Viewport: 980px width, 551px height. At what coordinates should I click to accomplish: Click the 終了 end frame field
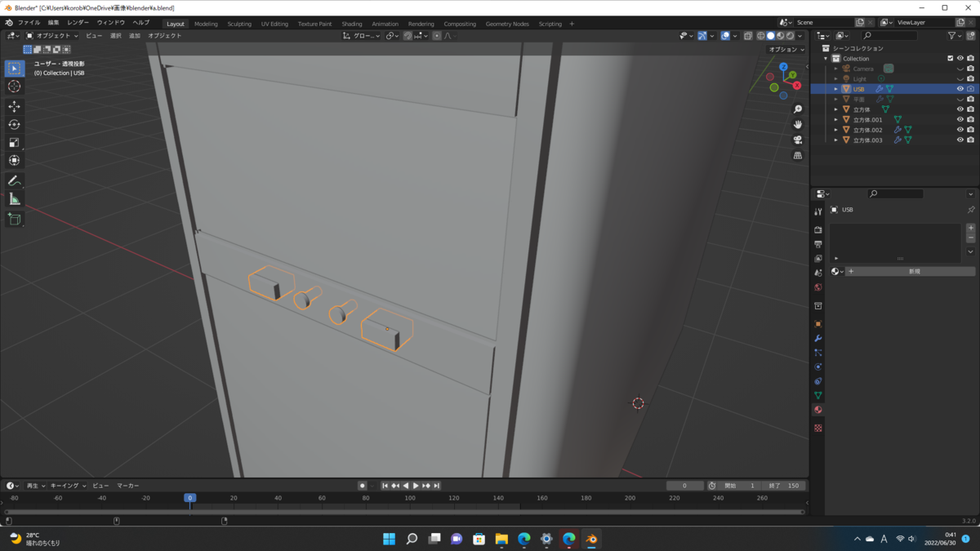tap(782, 486)
